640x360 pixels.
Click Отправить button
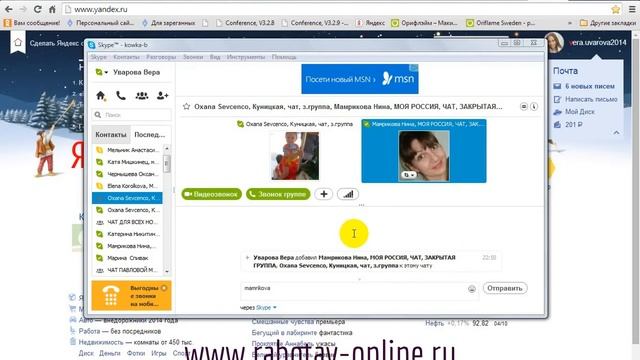[505, 288]
